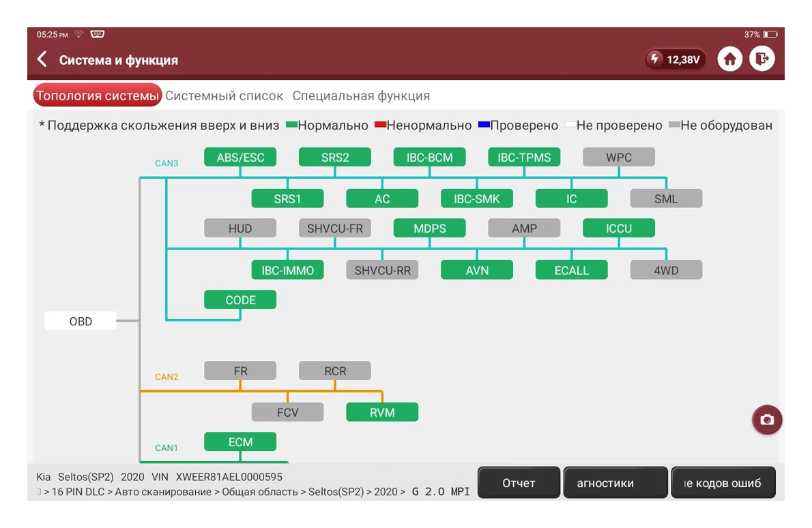Image resolution: width=812 pixels, height=528 pixels.
Task: Open the IBC-IMMO module
Action: point(287,269)
